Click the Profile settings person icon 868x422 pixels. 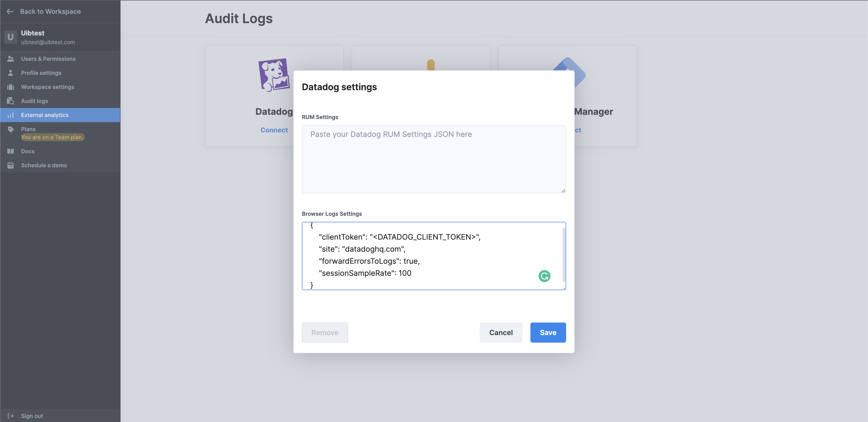click(11, 73)
